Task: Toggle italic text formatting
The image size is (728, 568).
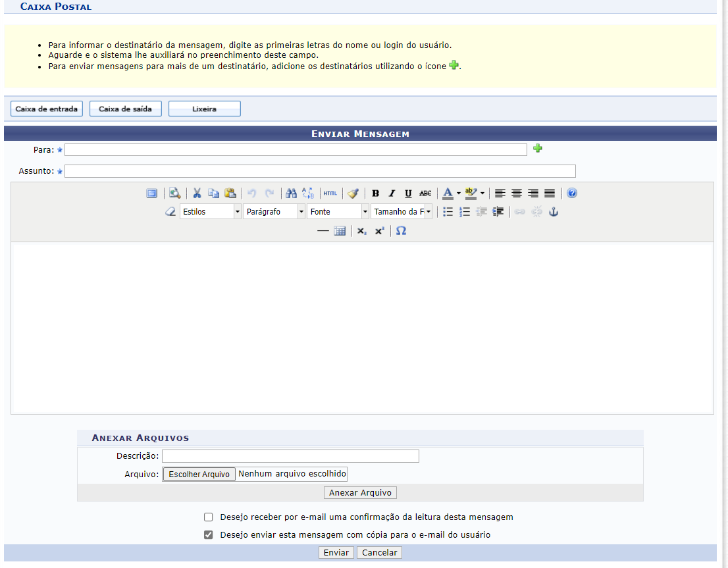Action: pos(392,194)
